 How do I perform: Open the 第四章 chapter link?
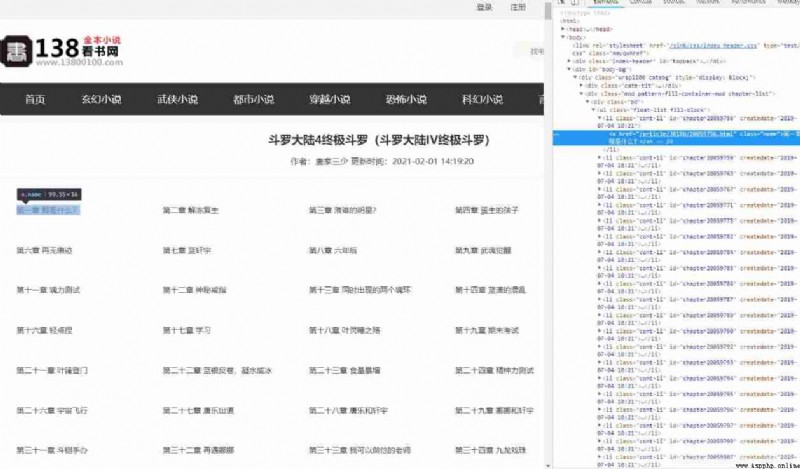(x=487, y=210)
